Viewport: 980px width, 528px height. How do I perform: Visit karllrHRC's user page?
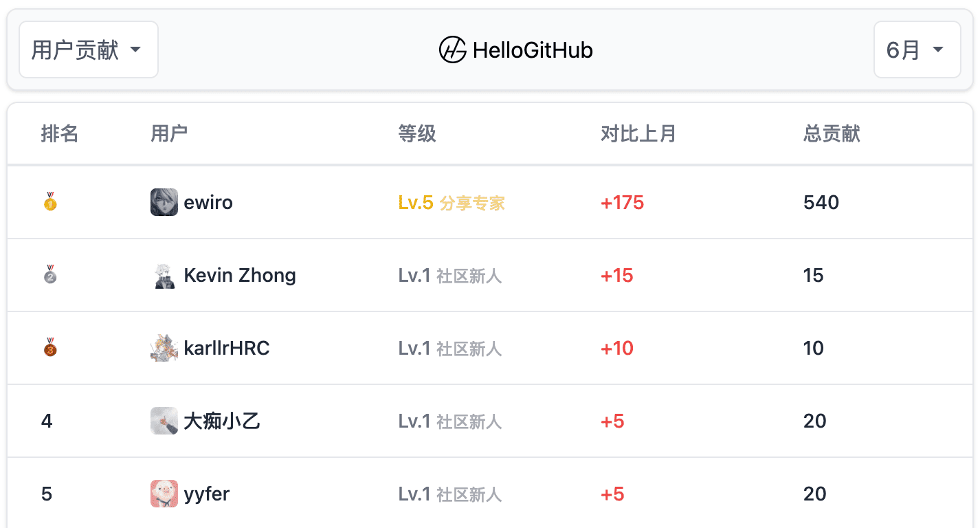(227, 348)
